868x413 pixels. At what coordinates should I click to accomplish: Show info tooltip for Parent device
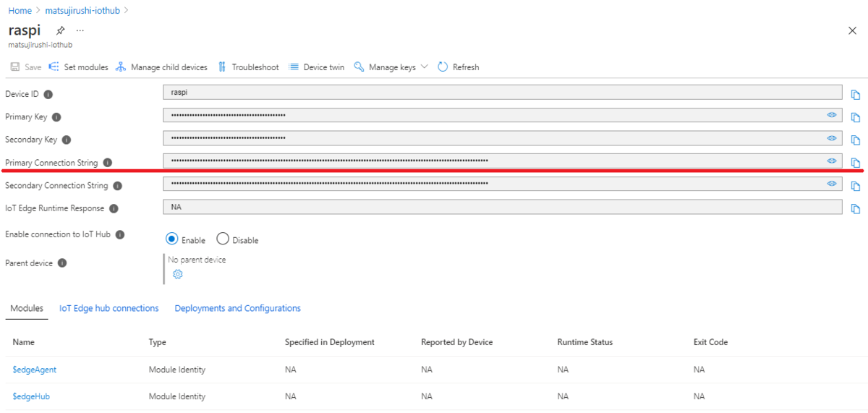point(62,263)
